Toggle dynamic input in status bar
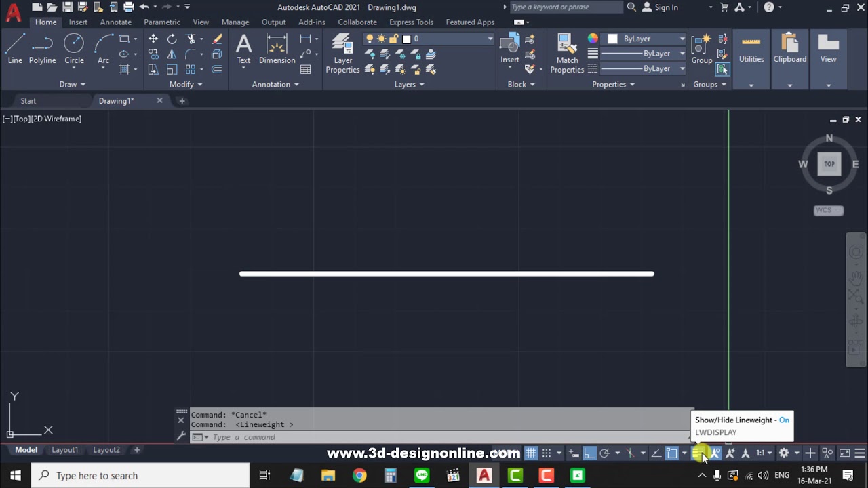 (x=574, y=453)
